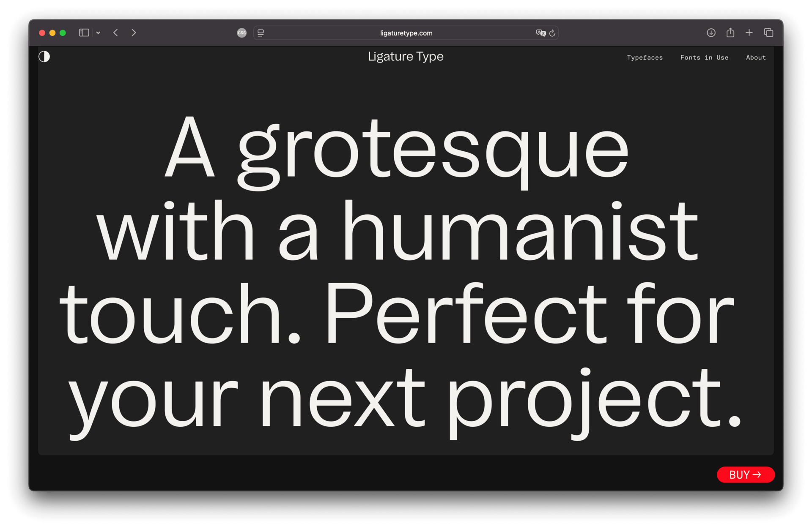Close the Safari window

pyautogui.click(x=42, y=33)
